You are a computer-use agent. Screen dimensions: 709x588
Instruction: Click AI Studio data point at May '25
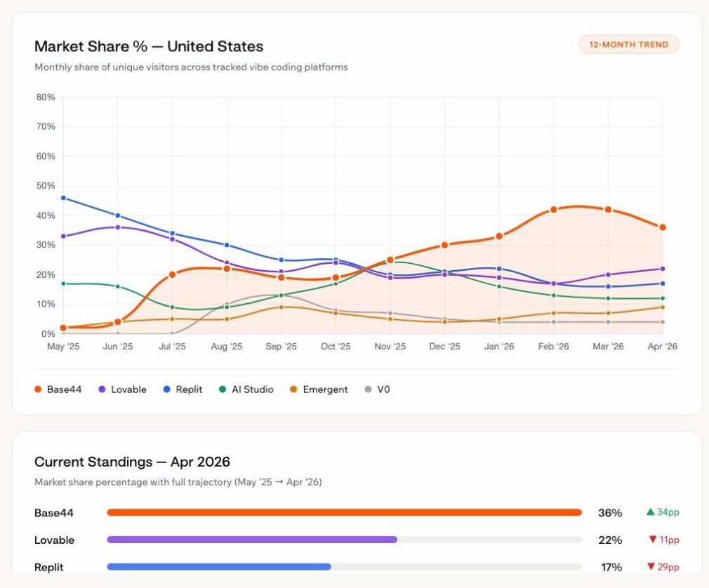(63, 283)
